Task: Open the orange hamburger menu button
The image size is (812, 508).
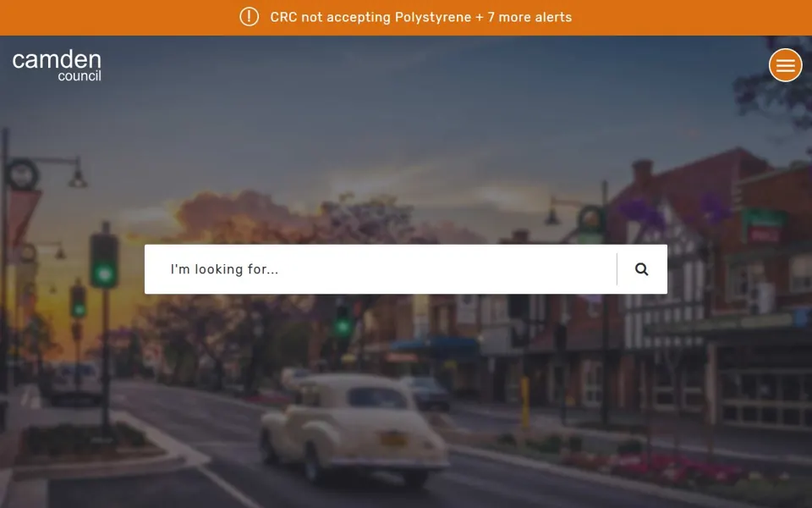Action: 785,65
